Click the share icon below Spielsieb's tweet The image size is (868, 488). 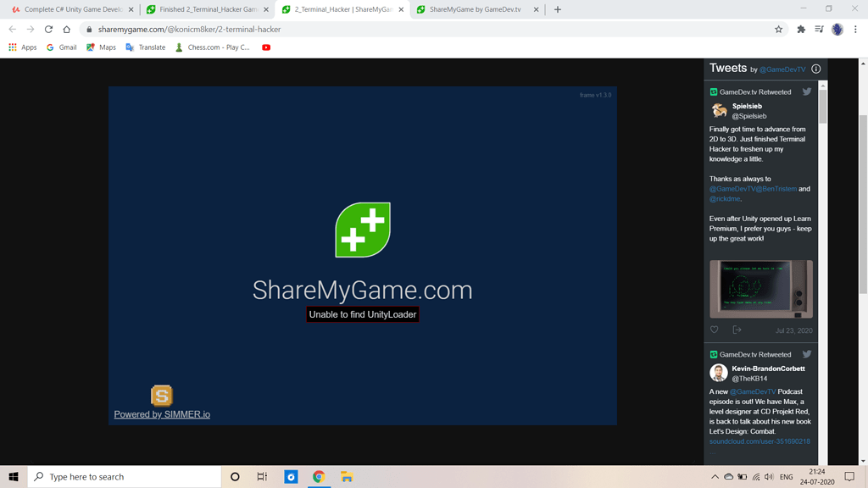(738, 330)
